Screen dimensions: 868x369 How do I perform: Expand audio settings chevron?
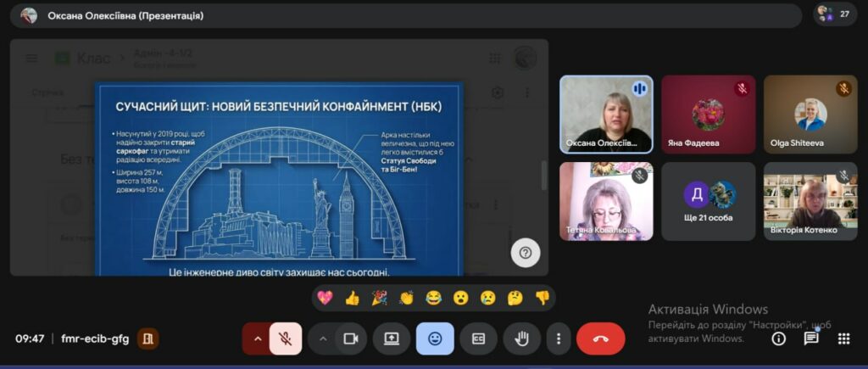click(257, 338)
